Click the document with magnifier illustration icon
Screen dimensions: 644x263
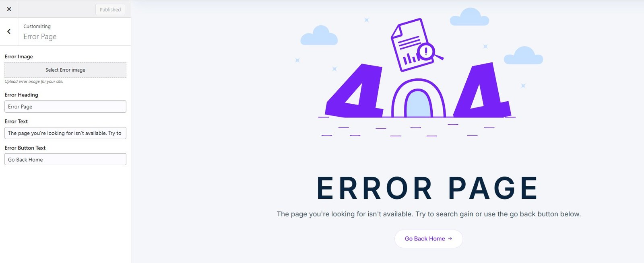point(415,45)
